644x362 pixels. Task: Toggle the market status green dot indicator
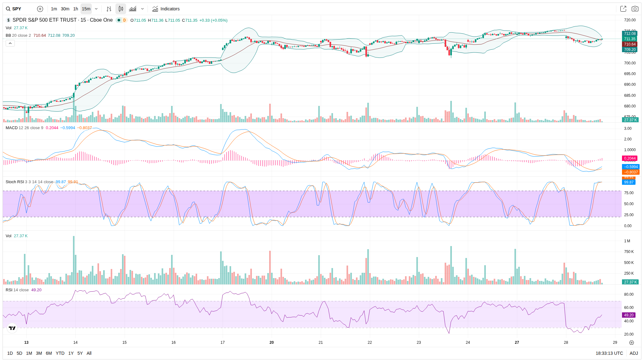[x=119, y=20]
